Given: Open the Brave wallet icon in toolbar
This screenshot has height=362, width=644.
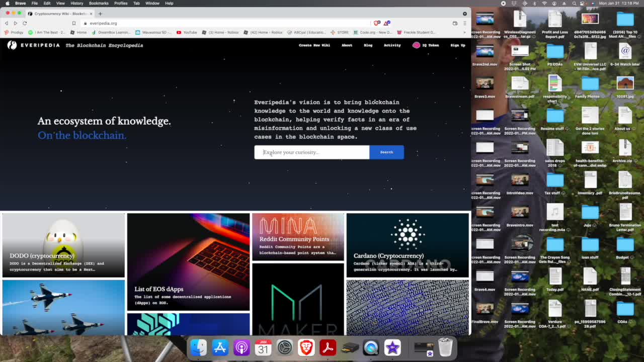Looking at the screenshot, I should [455, 23].
